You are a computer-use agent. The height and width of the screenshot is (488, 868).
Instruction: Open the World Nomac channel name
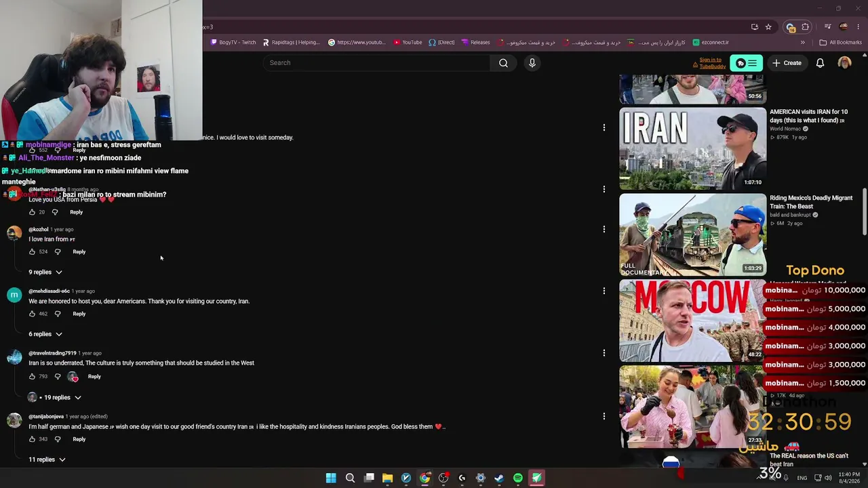pos(785,129)
